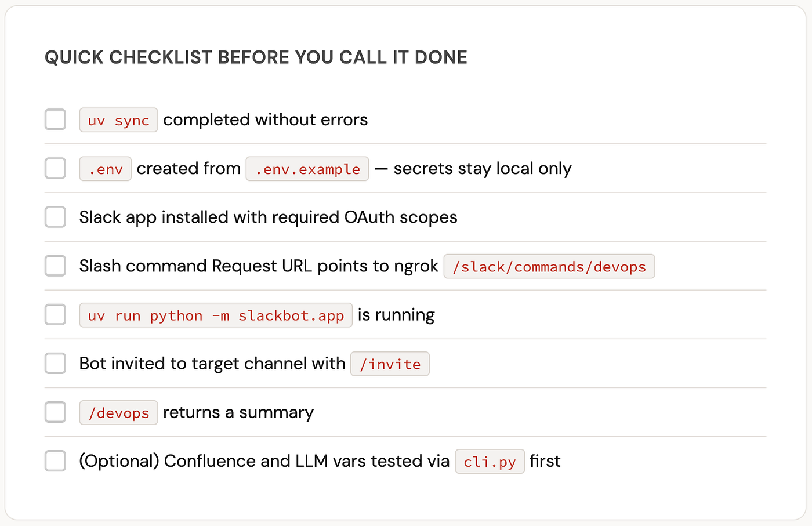Click 'secrets stay local only' text
The height and width of the screenshot is (526, 812).
pyautogui.click(x=483, y=169)
